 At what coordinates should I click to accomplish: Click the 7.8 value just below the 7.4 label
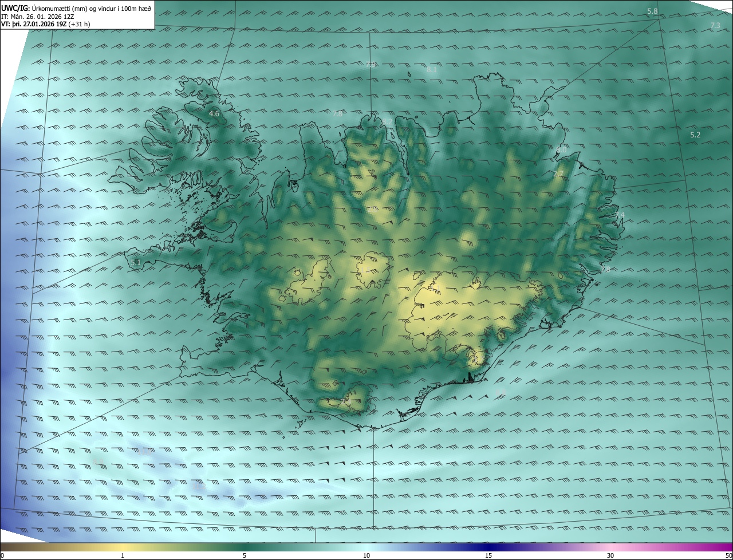(x=605, y=270)
